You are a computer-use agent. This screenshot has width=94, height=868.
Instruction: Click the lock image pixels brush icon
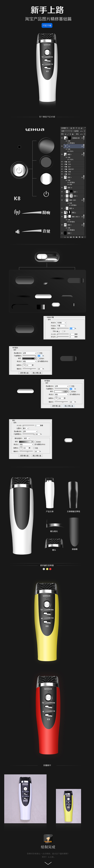click(68, 134)
